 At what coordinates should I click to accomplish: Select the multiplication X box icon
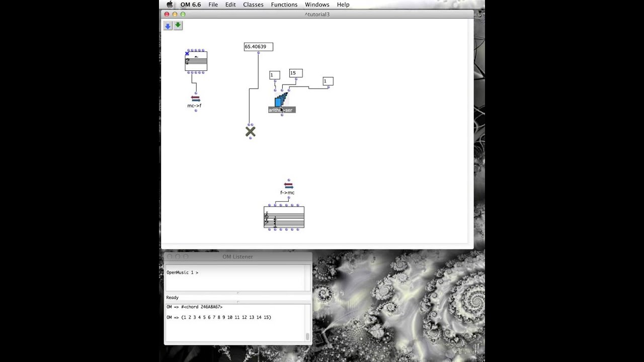(x=251, y=132)
